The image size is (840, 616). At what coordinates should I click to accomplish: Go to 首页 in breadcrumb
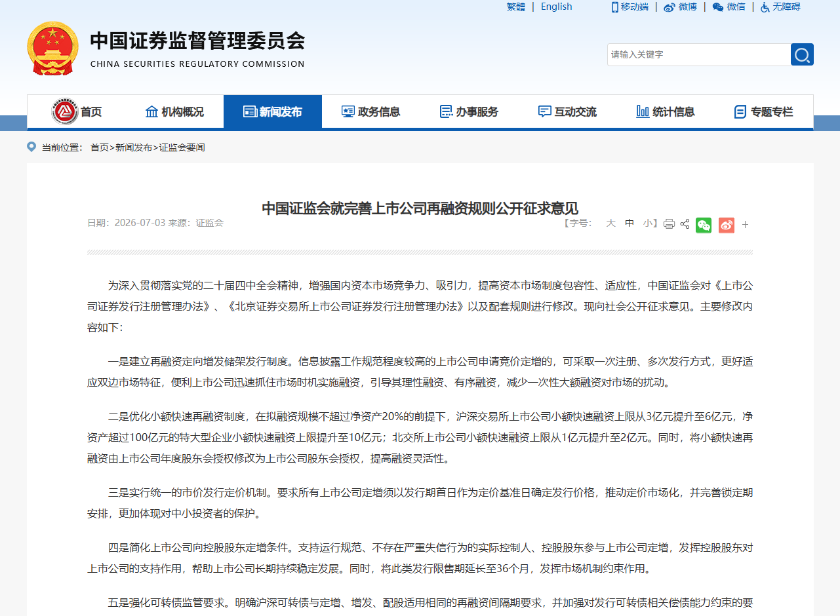100,147
